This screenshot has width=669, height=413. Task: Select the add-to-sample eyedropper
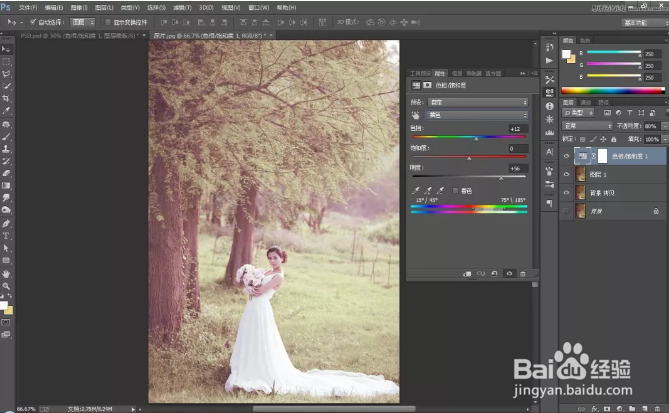click(428, 190)
